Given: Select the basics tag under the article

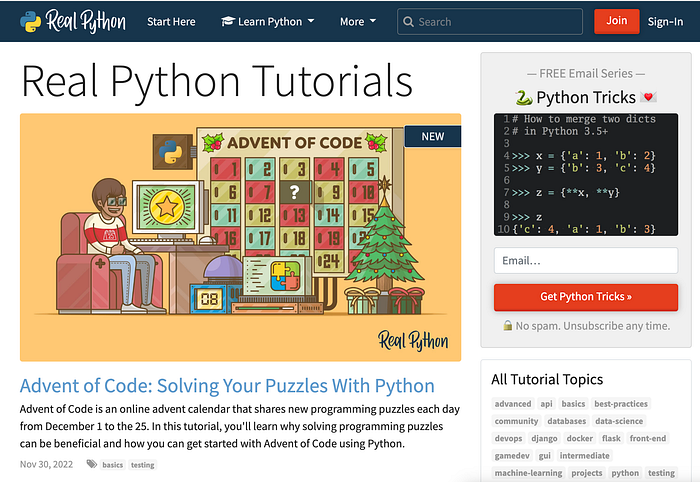Looking at the screenshot, I should coord(112,465).
